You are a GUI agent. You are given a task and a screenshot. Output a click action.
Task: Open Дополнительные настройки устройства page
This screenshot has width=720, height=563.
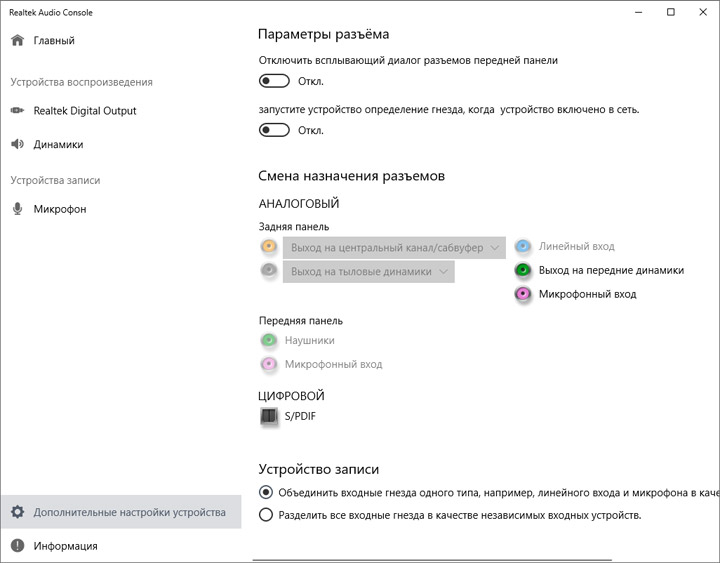tap(129, 512)
